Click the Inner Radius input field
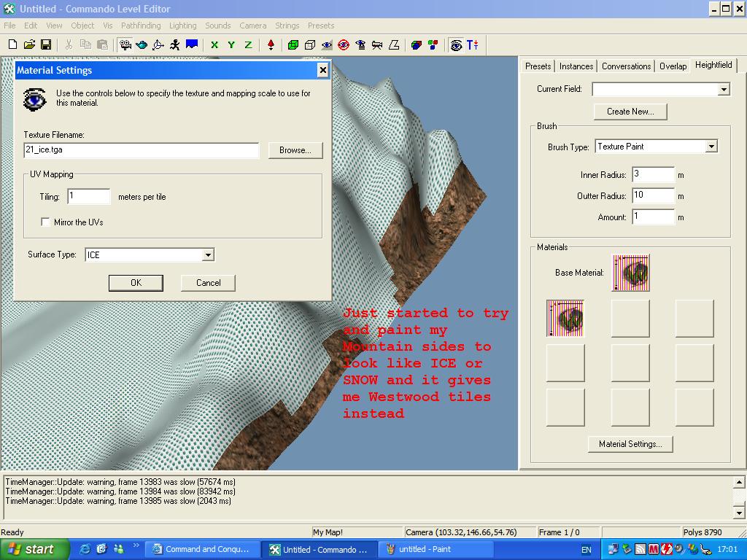Image resolution: width=747 pixels, height=560 pixels. tap(653, 174)
